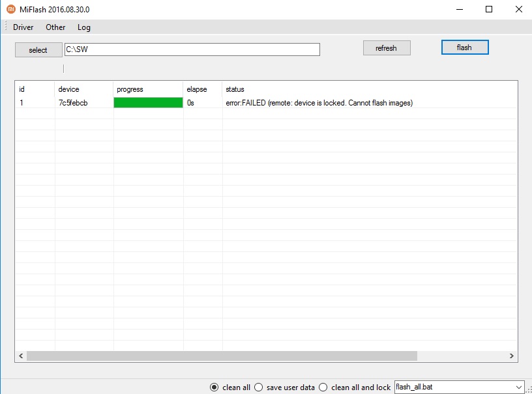Select the id column header
The width and height of the screenshot is (532, 394).
[35, 89]
